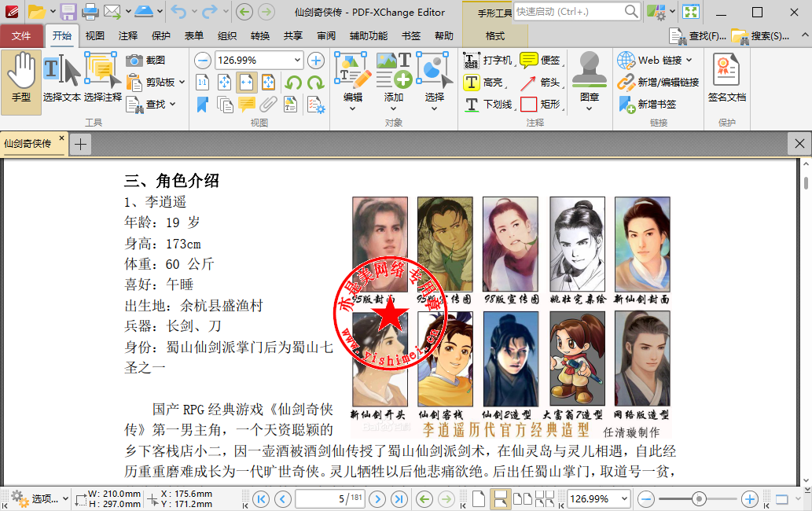Set view to actual size 1:1
This screenshot has height=511, width=812.
tap(203, 83)
